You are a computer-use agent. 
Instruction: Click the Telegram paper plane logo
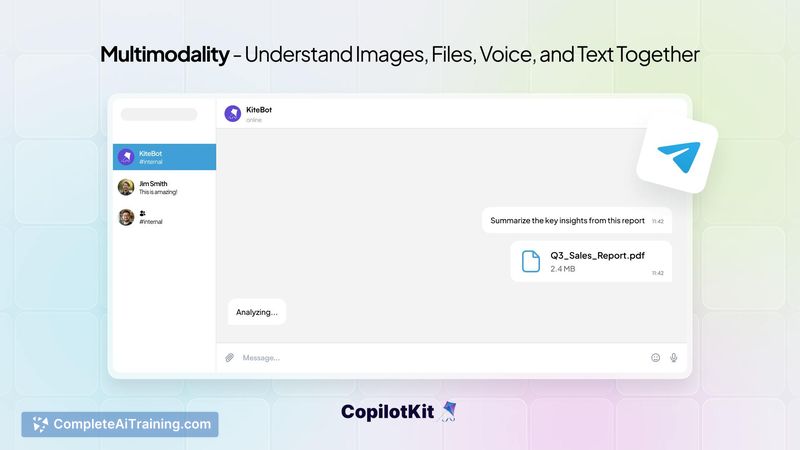click(x=679, y=156)
